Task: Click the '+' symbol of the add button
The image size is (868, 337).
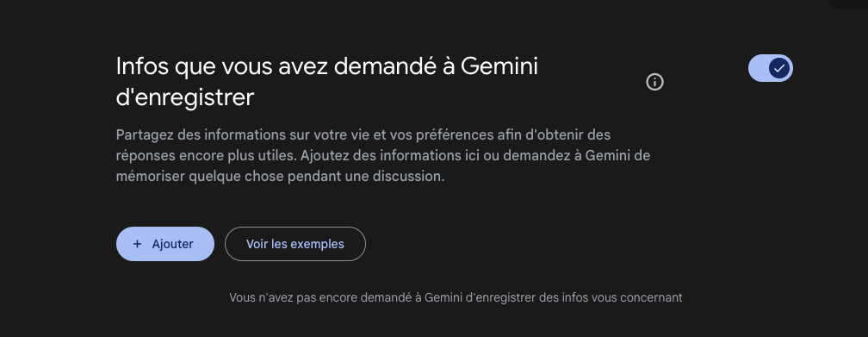Action: [137, 244]
